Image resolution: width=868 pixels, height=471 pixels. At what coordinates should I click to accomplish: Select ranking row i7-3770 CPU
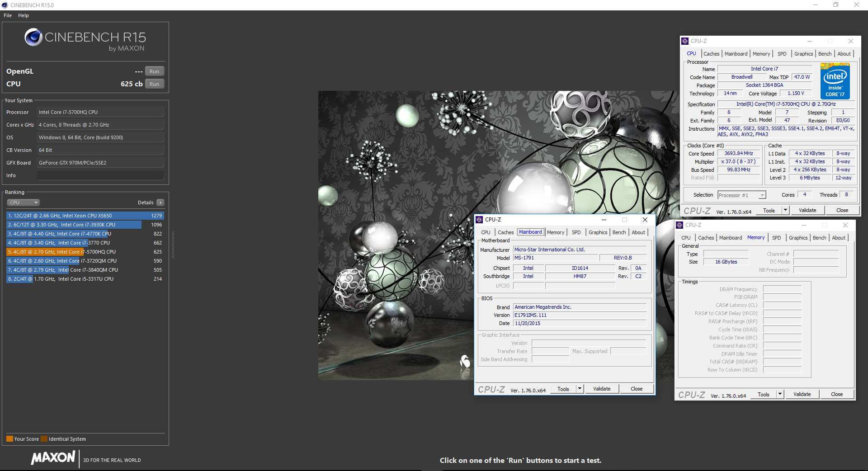[x=85, y=243]
